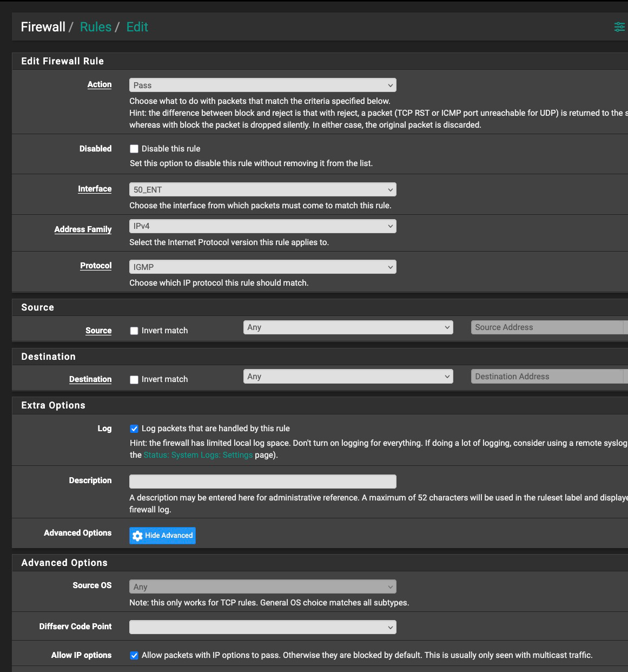
Task: Uncheck the Allow IP options checkbox
Action: coord(134,655)
